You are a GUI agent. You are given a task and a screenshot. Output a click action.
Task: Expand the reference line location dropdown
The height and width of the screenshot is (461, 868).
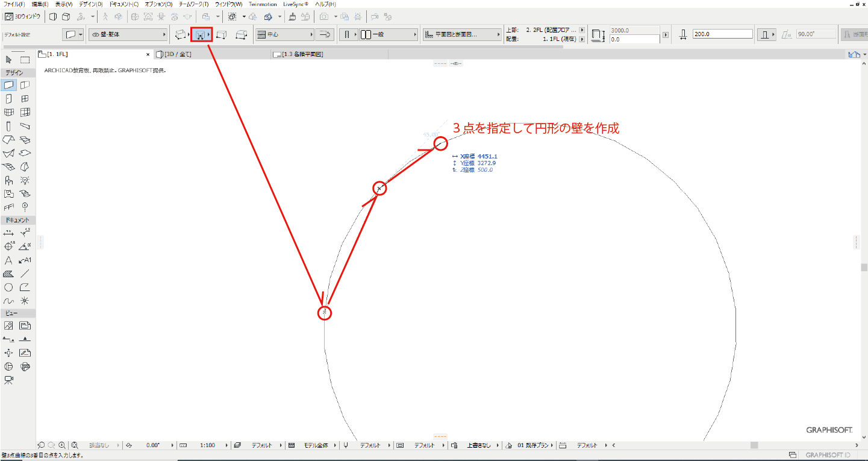(x=285, y=35)
